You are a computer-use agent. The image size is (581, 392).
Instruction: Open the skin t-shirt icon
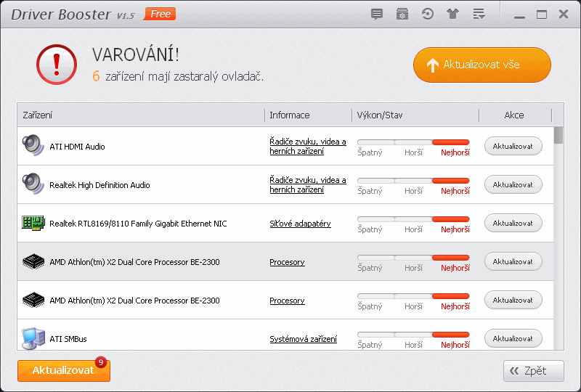point(452,15)
